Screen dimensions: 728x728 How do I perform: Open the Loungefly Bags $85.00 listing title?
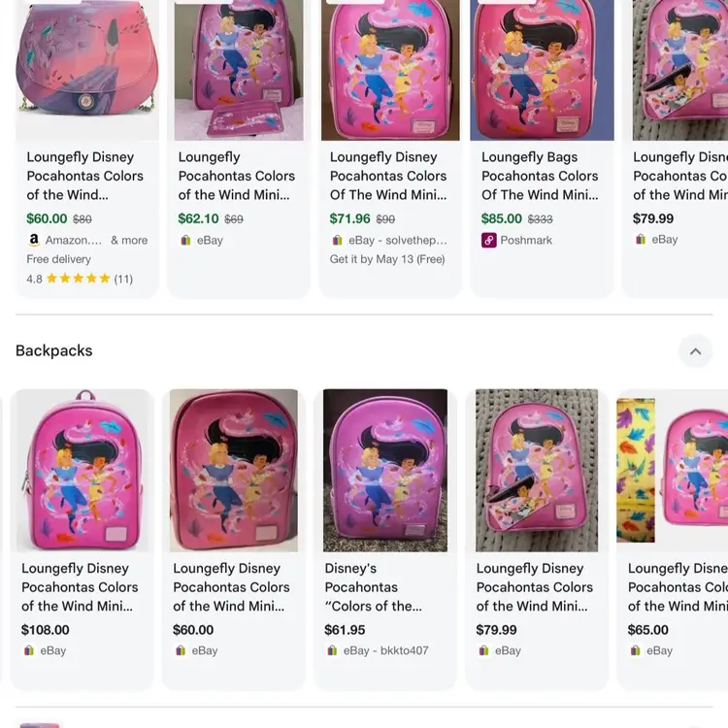point(540,176)
